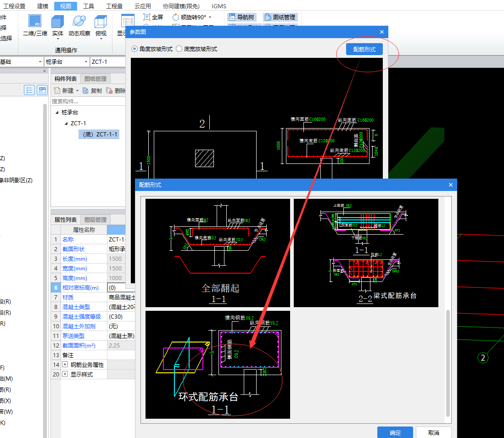The height and width of the screenshot is (438, 504).
Task: Click the 搜索构件 search field
Action: point(88,101)
